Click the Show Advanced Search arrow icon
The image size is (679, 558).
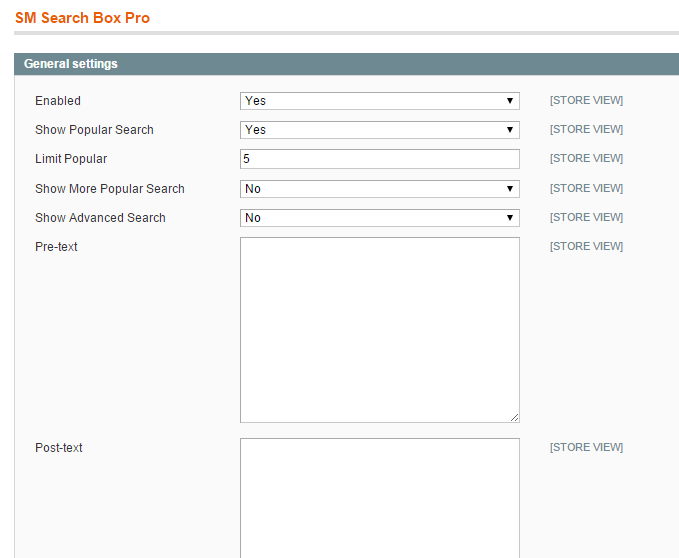tap(510, 218)
